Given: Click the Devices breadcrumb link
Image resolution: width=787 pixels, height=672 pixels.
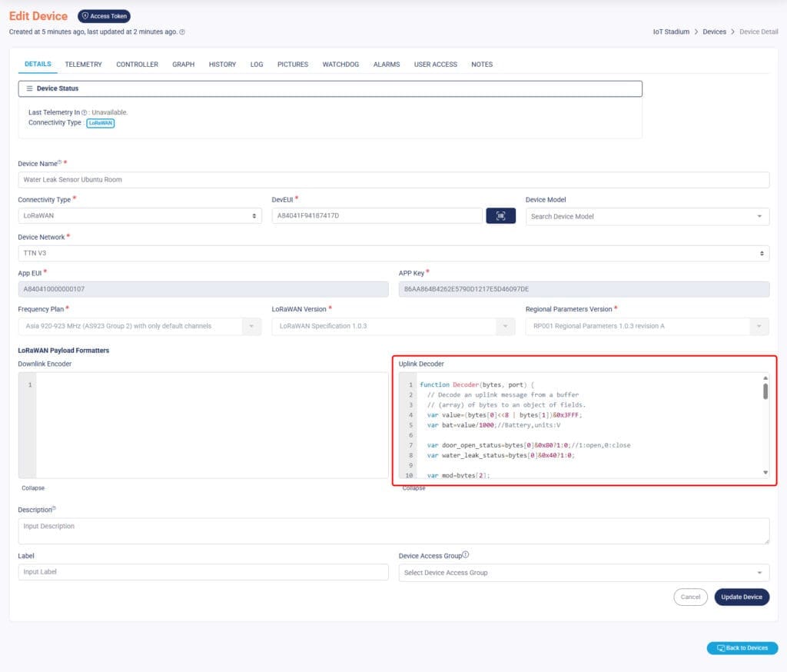Looking at the screenshot, I should (x=714, y=32).
